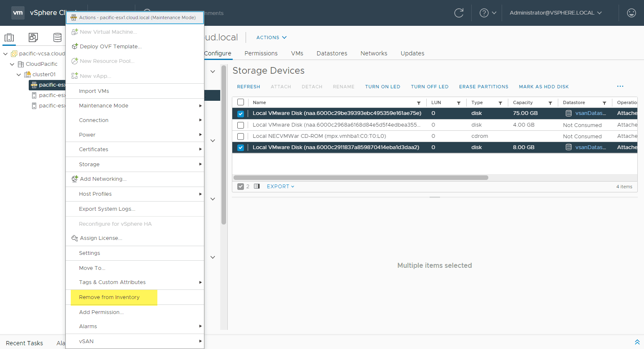Click the TURN ON LED button

(382, 87)
